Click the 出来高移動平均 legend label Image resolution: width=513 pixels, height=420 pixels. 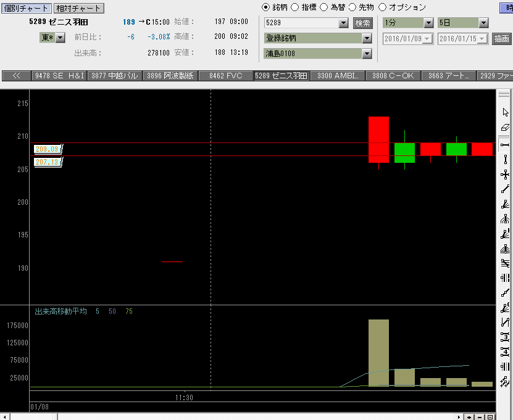61,311
